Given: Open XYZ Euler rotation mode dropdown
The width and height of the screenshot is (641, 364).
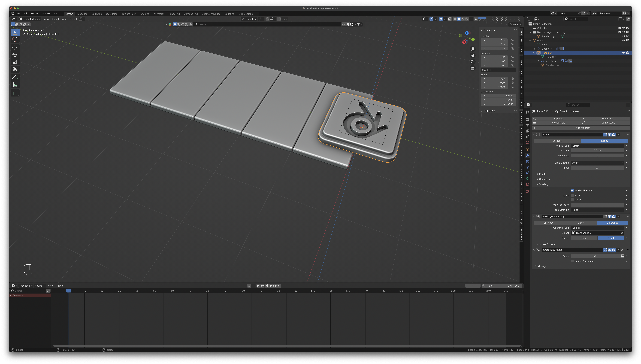Looking at the screenshot, I should tap(498, 70).
